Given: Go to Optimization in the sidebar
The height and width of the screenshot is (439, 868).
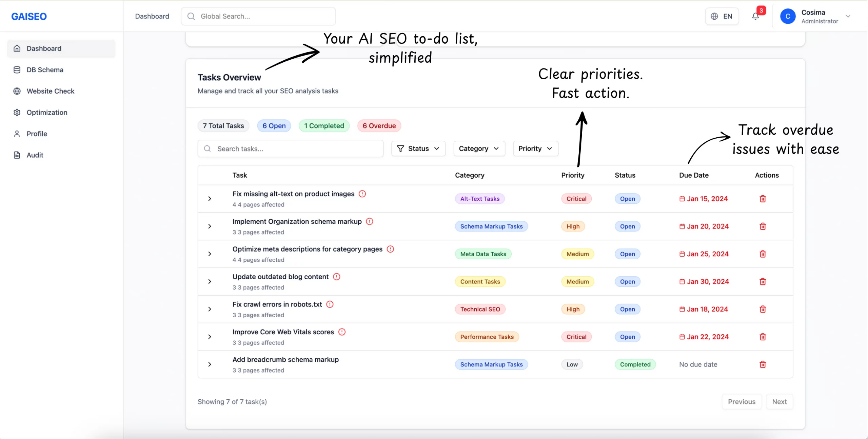Looking at the screenshot, I should click(47, 112).
